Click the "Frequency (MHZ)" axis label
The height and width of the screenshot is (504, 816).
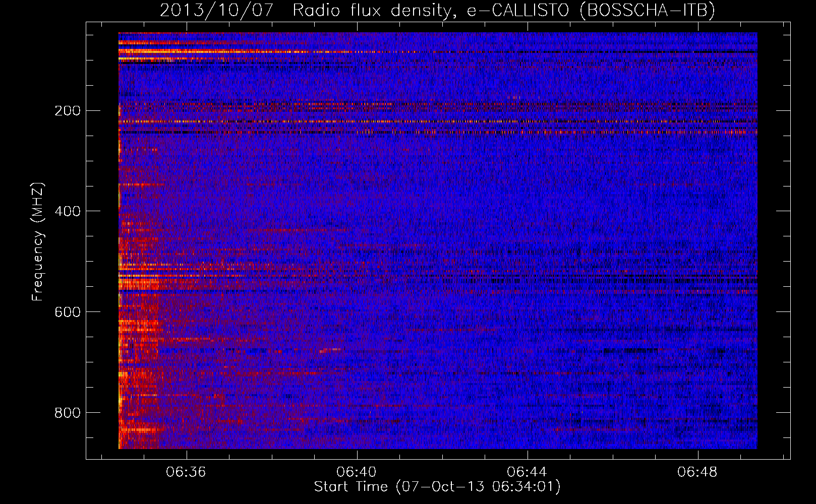click(x=38, y=242)
